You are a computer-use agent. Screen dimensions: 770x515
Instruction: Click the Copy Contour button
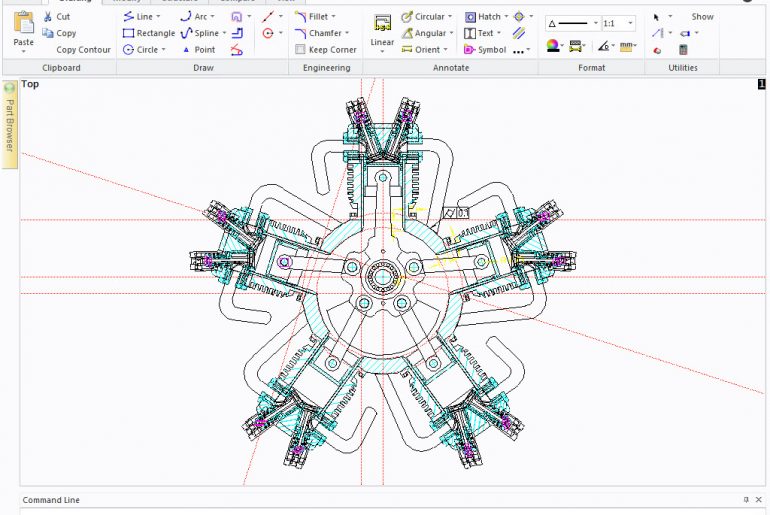click(x=83, y=49)
